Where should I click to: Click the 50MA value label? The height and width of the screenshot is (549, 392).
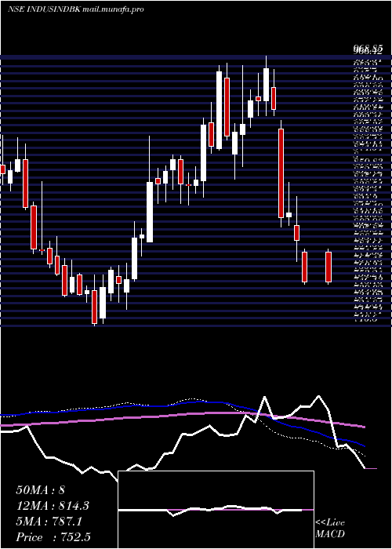click(40, 489)
